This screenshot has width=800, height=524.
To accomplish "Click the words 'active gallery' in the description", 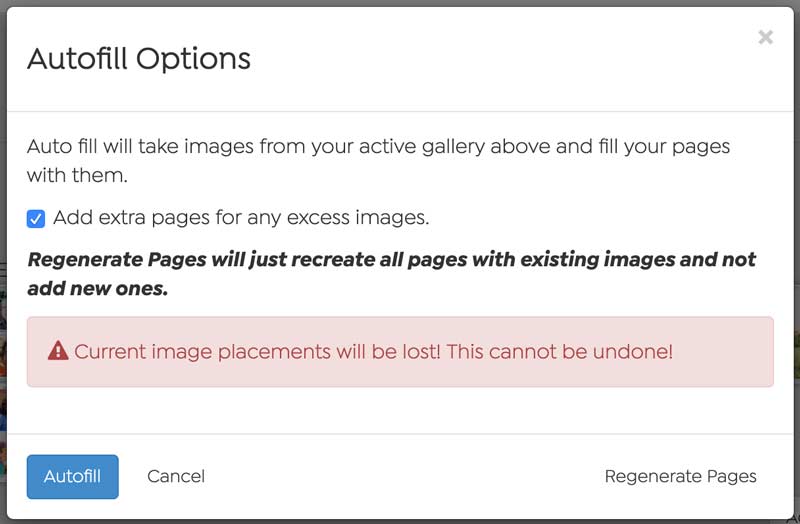I will [x=422, y=147].
